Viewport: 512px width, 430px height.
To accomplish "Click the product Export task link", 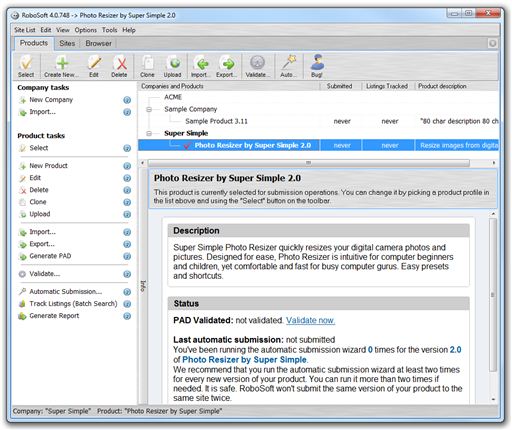I will pyautogui.click(x=42, y=244).
